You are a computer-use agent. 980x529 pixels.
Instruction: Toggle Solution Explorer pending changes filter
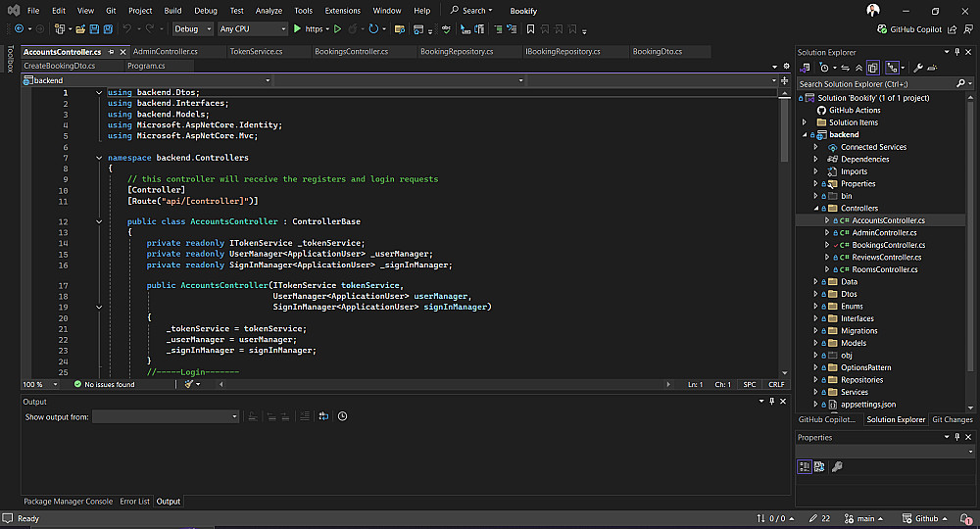pyautogui.click(x=824, y=68)
